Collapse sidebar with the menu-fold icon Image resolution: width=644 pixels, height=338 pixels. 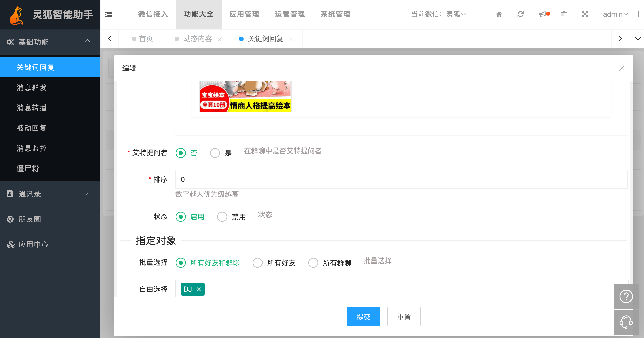click(108, 14)
